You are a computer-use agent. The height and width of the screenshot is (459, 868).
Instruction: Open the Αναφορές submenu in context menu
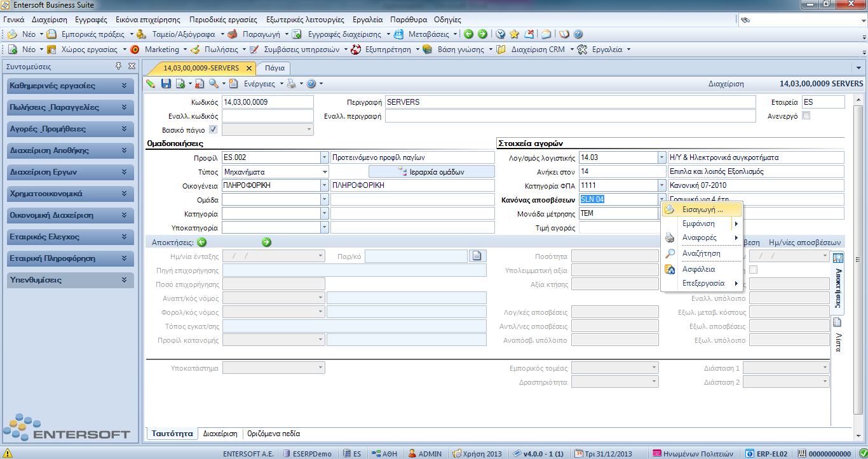click(x=702, y=237)
